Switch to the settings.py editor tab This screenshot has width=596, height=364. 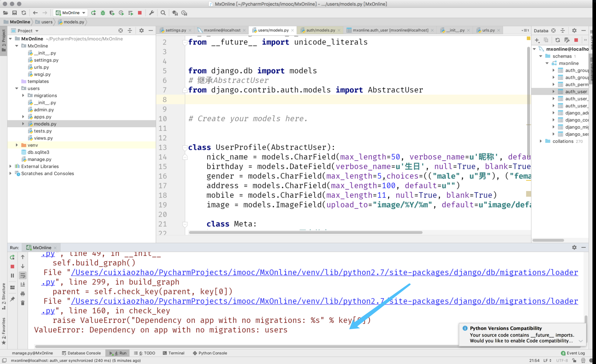click(176, 30)
